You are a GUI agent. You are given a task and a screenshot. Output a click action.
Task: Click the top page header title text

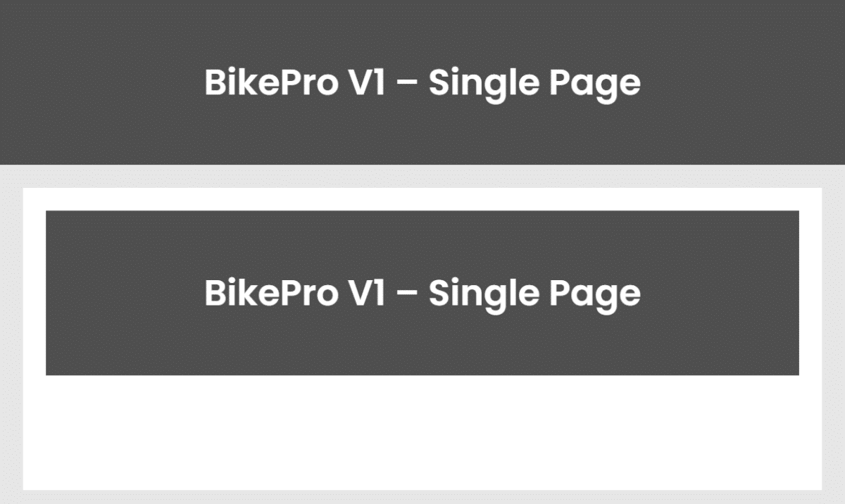pyautogui.click(x=423, y=84)
